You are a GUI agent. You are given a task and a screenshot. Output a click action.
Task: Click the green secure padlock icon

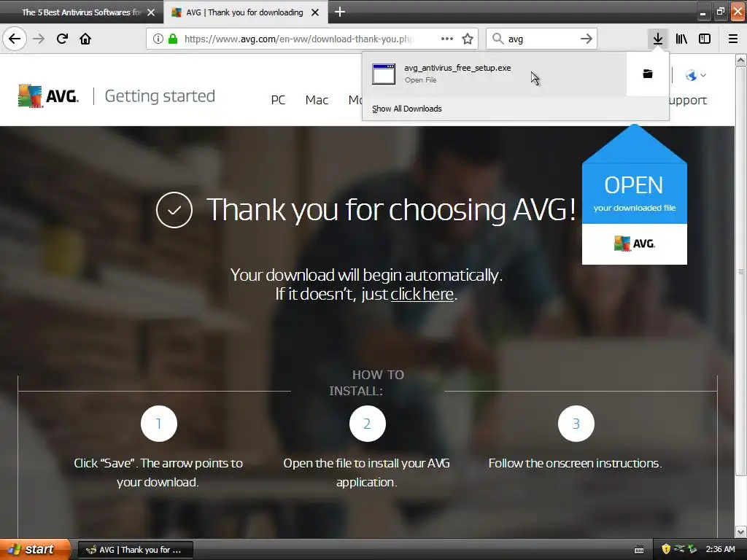click(174, 39)
